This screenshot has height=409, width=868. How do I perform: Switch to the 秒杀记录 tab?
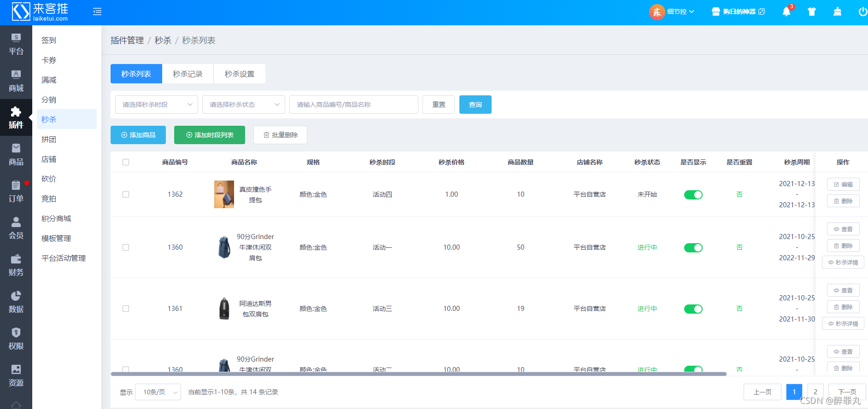pos(188,74)
